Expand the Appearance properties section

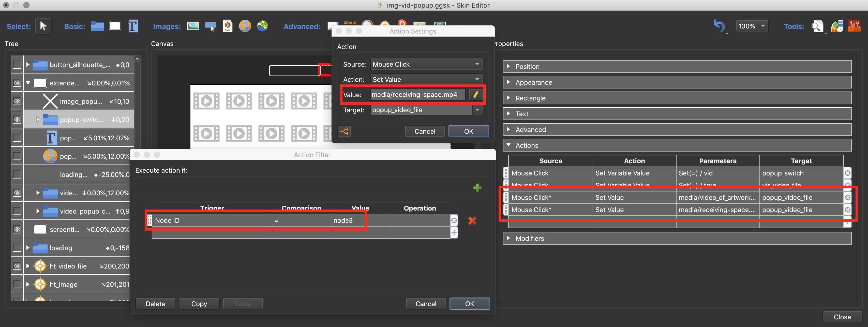click(508, 82)
